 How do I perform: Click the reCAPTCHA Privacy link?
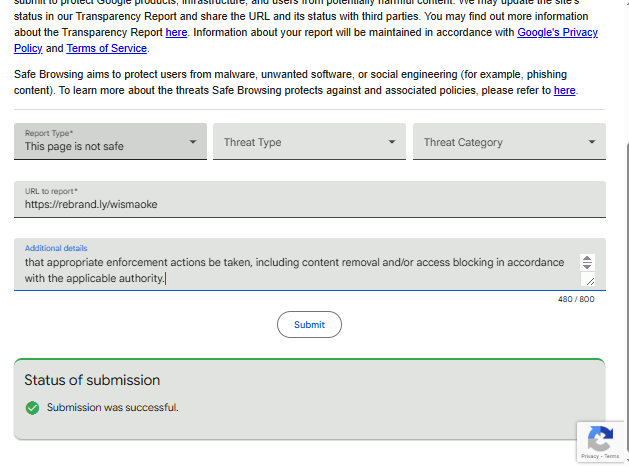tap(590, 456)
